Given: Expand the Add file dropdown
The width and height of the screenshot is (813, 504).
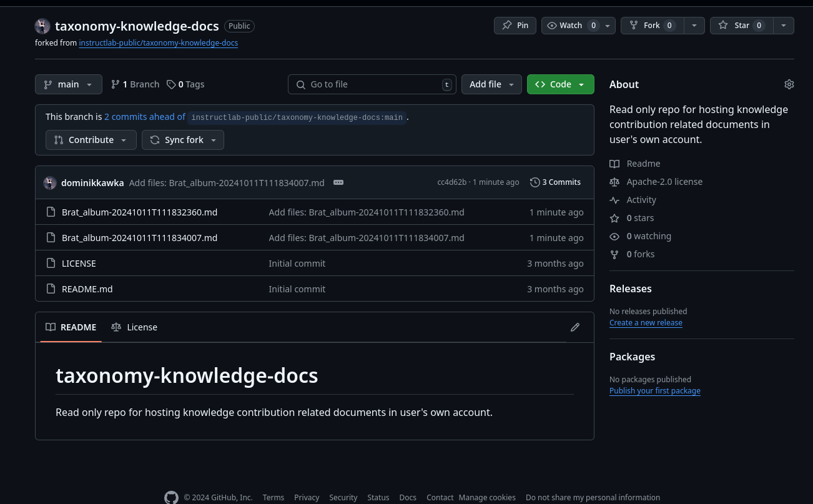Looking at the screenshot, I should pos(491,84).
